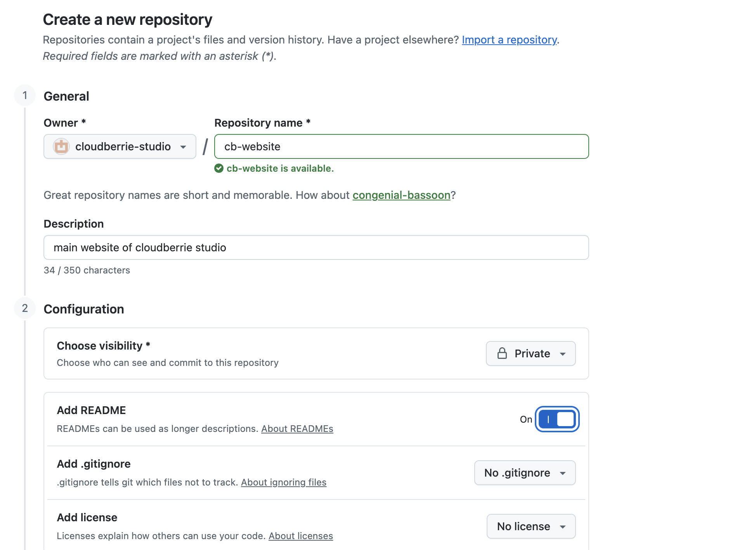Expand the No license dropdown

[x=531, y=526]
